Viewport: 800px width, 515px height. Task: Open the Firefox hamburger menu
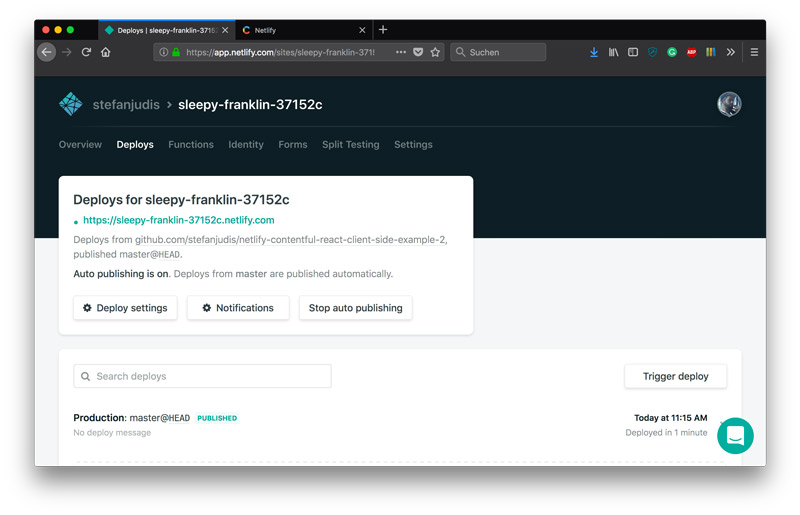coord(754,52)
